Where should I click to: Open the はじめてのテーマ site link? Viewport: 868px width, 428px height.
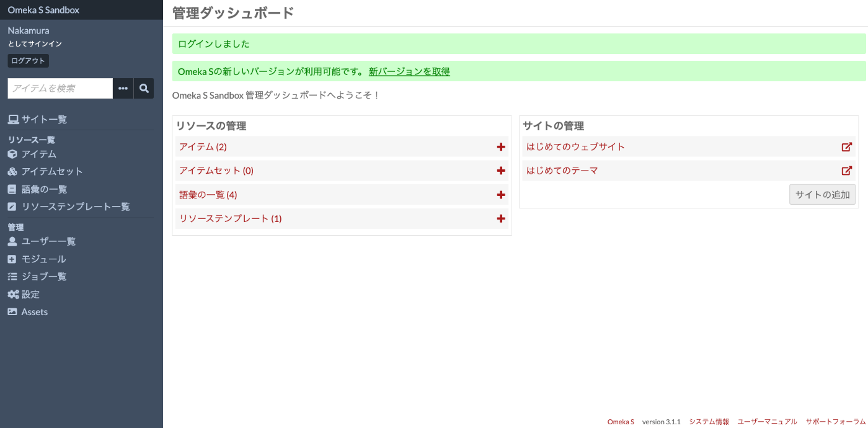[x=562, y=171]
